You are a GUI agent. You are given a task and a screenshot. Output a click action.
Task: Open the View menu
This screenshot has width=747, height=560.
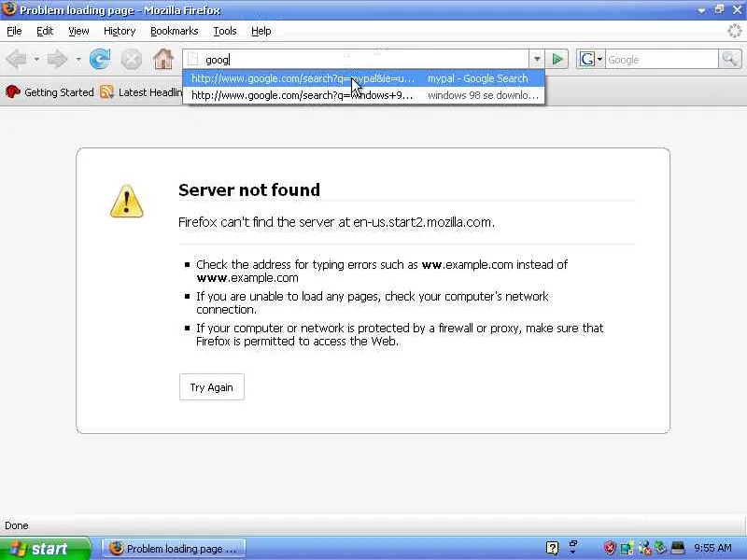78,31
